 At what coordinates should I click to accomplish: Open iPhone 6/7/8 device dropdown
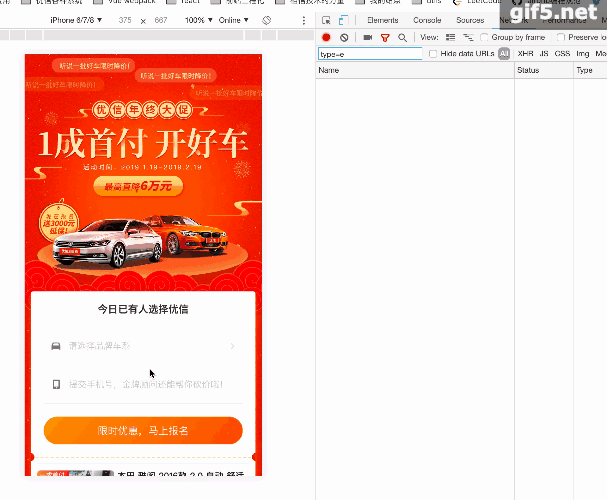coord(76,20)
